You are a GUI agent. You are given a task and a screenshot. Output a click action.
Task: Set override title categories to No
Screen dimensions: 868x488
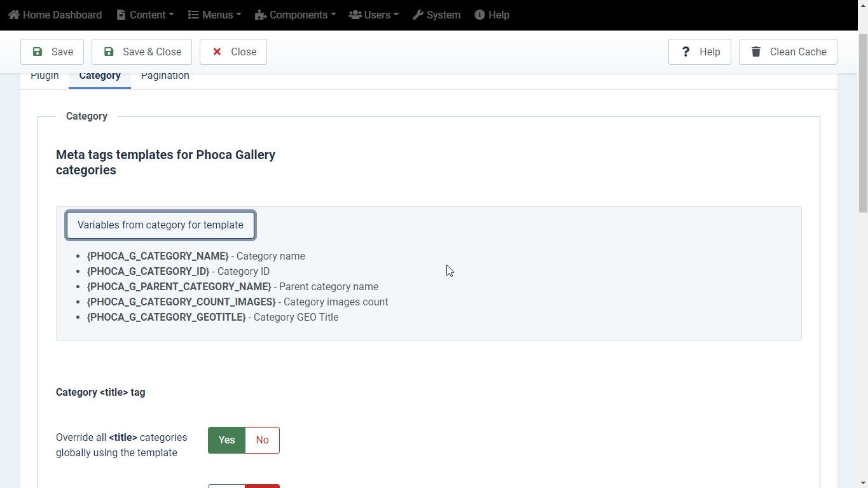263,440
